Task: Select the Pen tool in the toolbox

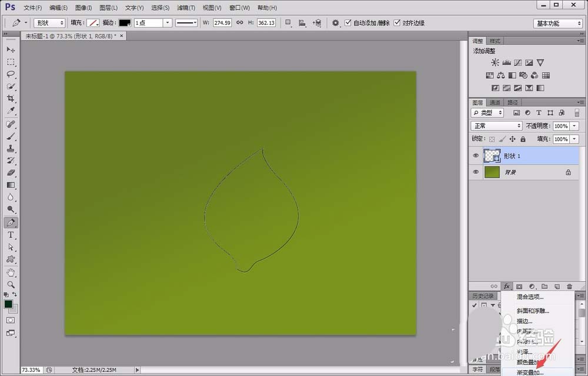Action: point(11,223)
